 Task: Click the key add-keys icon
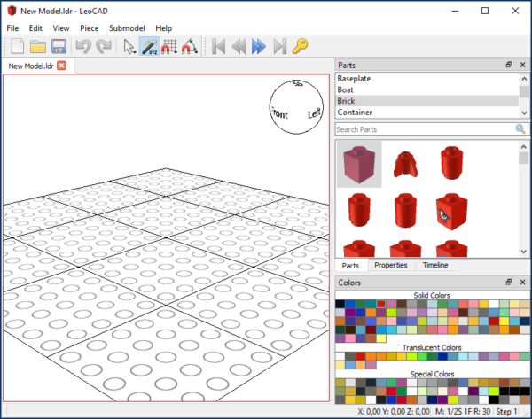(300, 46)
